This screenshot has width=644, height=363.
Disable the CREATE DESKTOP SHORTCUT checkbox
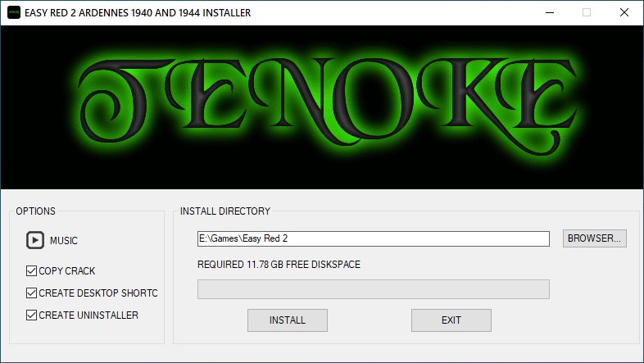32,293
